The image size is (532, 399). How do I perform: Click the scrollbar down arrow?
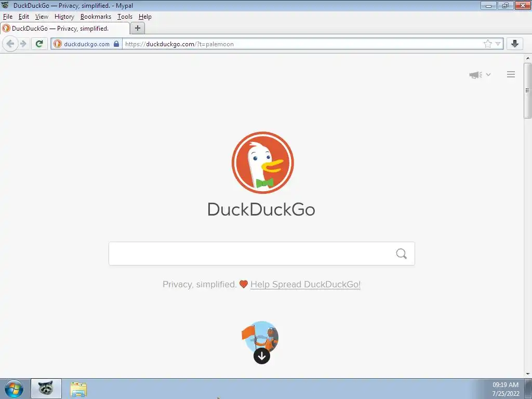click(528, 374)
